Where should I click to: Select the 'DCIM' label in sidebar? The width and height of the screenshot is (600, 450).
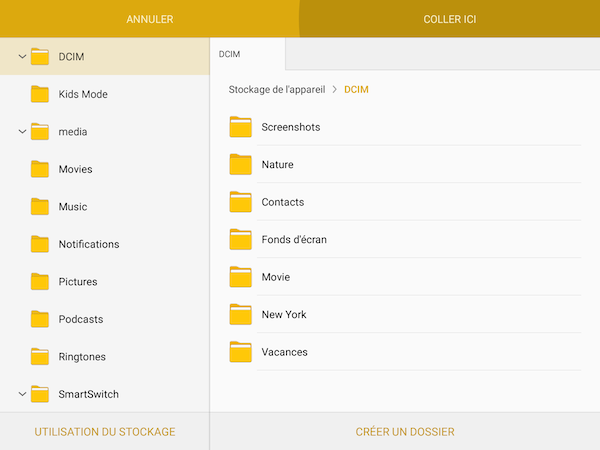tap(71, 57)
